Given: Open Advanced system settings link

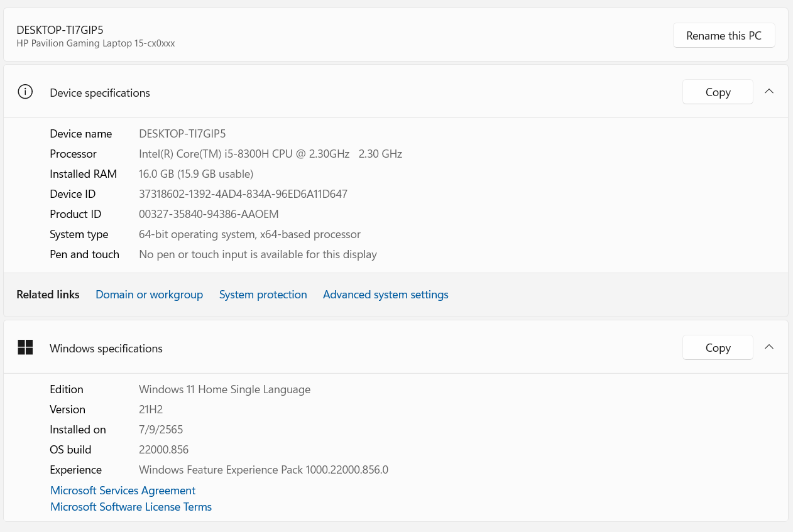Looking at the screenshot, I should (x=386, y=295).
